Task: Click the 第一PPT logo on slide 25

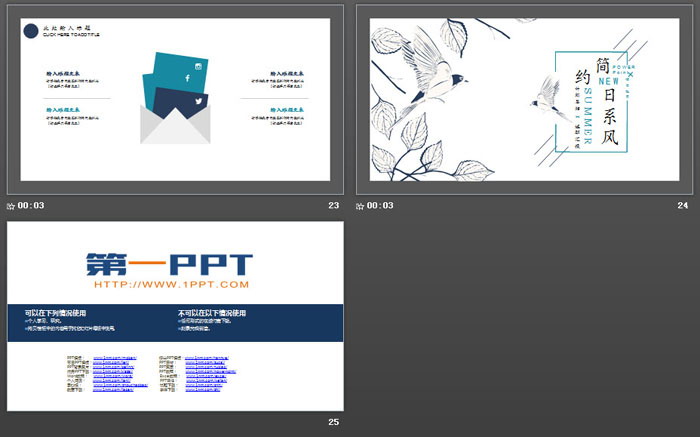Action: click(168, 264)
